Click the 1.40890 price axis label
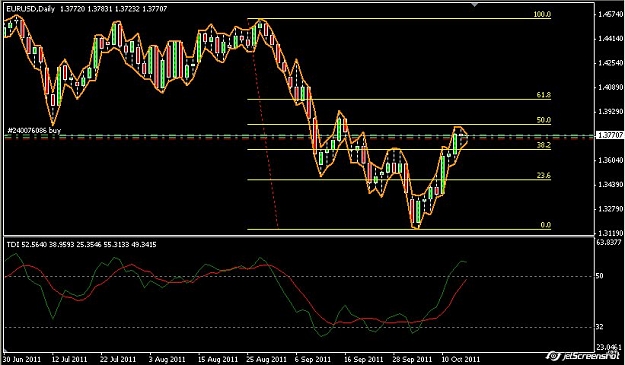The width and height of the screenshot is (625, 365). [x=610, y=87]
